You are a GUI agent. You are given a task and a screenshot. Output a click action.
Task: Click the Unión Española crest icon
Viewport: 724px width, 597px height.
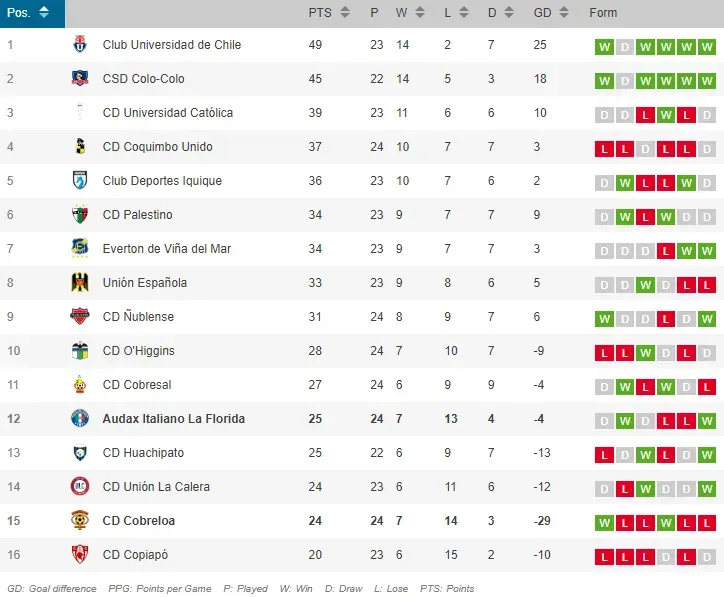[80, 283]
